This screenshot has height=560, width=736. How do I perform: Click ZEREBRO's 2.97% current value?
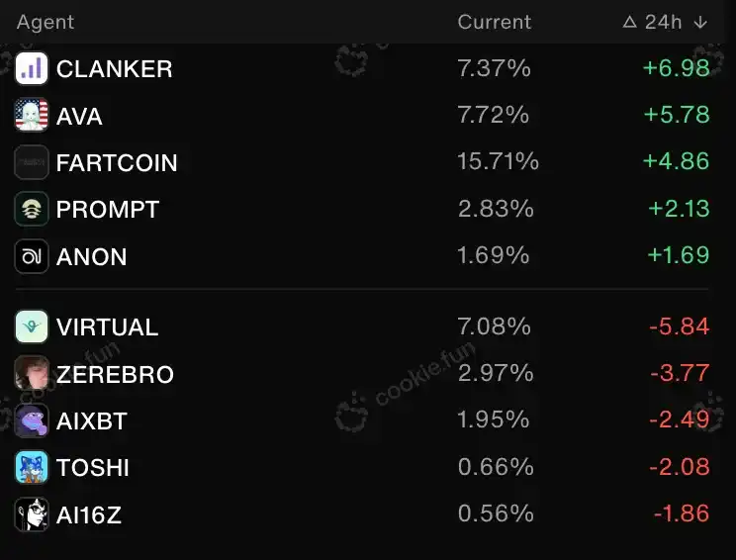tap(496, 373)
